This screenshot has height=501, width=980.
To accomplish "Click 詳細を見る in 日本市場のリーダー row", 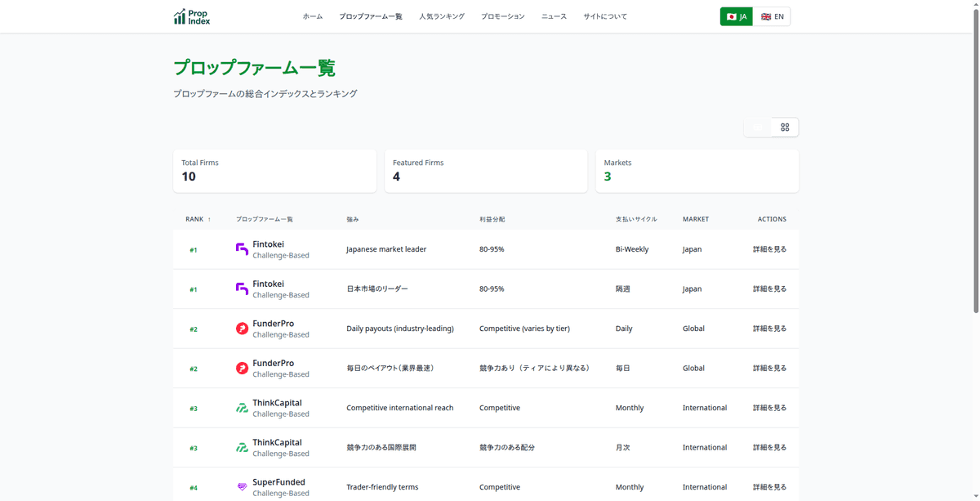I will [769, 289].
